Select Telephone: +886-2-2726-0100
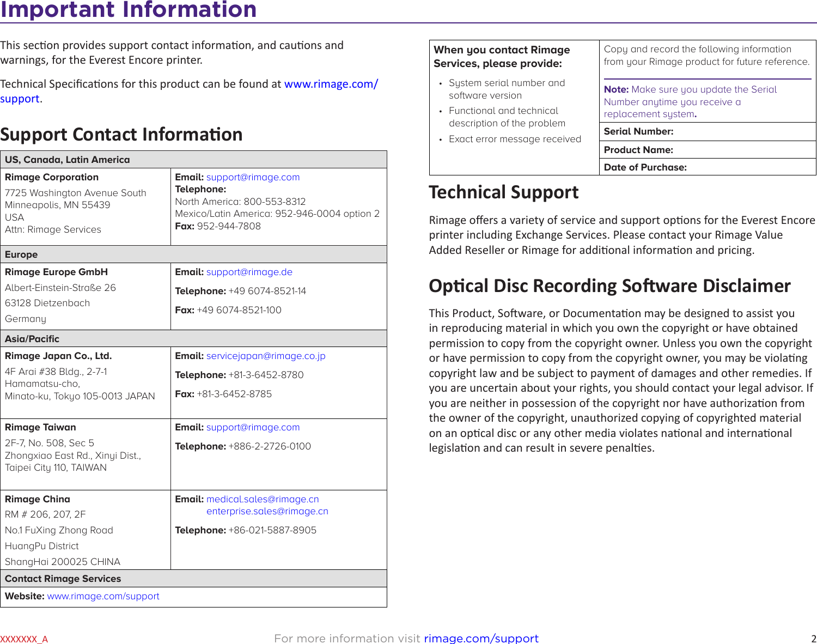Image resolution: width=817 pixels, height=644 pixels. pyautogui.click(x=243, y=446)
